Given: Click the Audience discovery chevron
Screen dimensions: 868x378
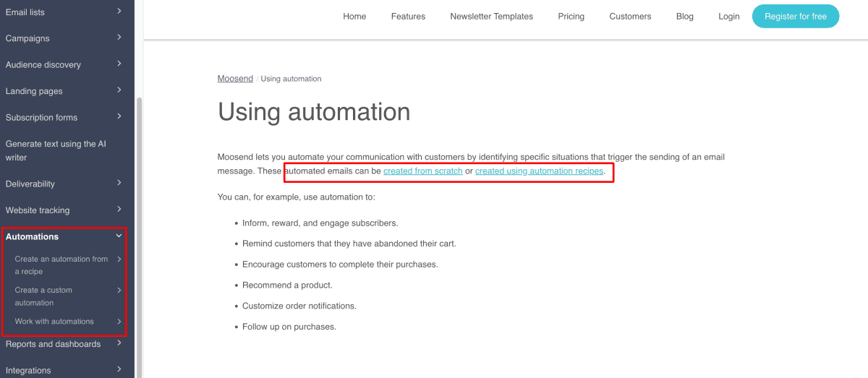Looking at the screenshot, I should click(119, 64).
